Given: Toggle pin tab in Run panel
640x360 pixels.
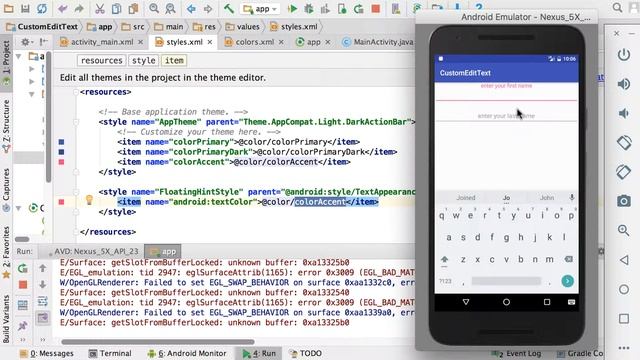Looking at the screenshot, I should (22, 326).
